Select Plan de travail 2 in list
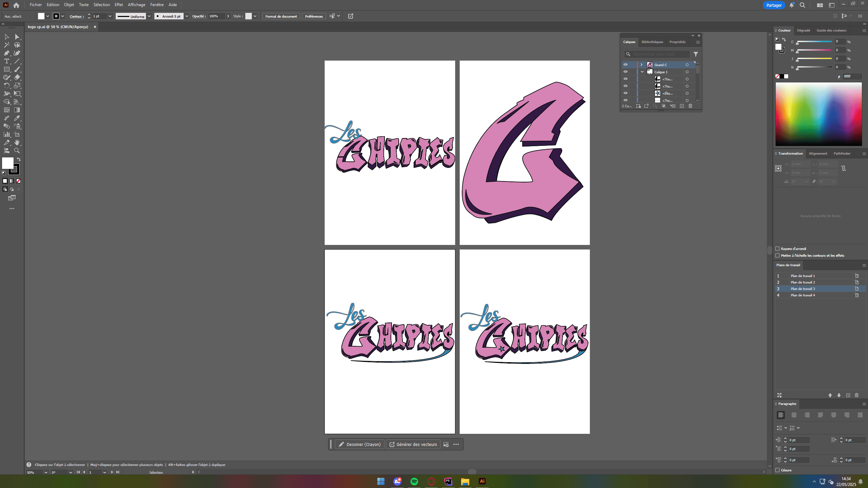The height and width of the screenshot is (488, 868). (803, 282)
